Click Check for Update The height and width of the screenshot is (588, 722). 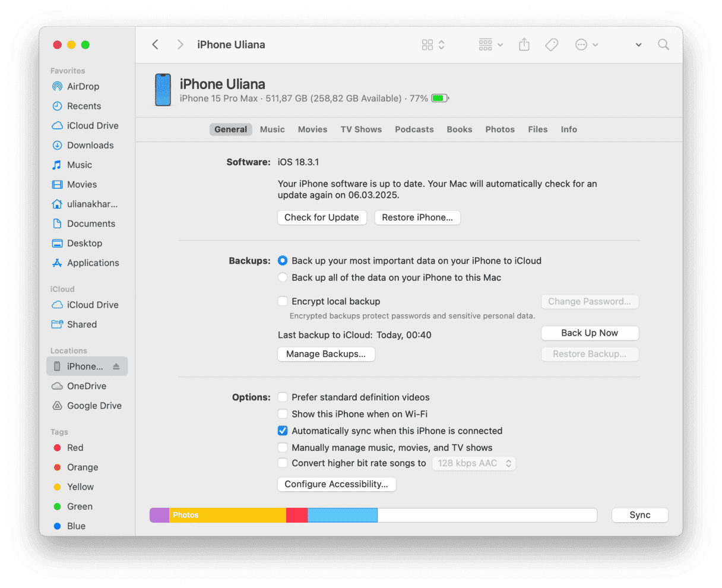[322, 217]
